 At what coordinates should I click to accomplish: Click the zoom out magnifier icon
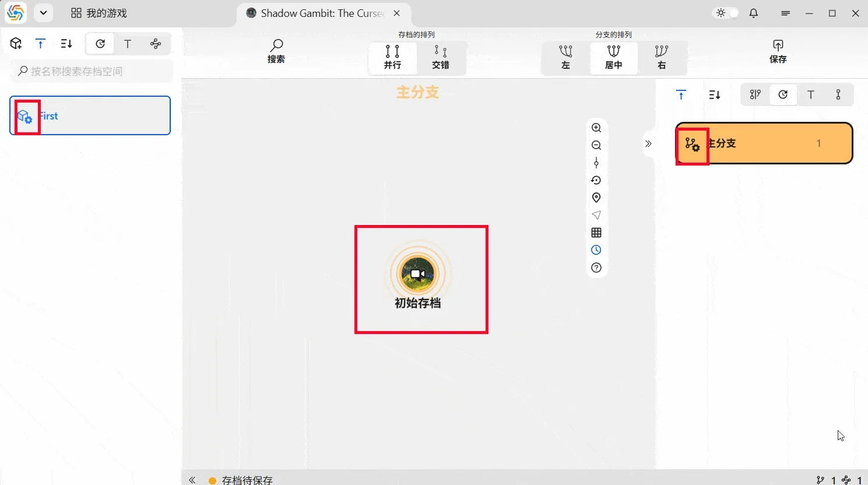pyautogui.click(x=596, y=145)
